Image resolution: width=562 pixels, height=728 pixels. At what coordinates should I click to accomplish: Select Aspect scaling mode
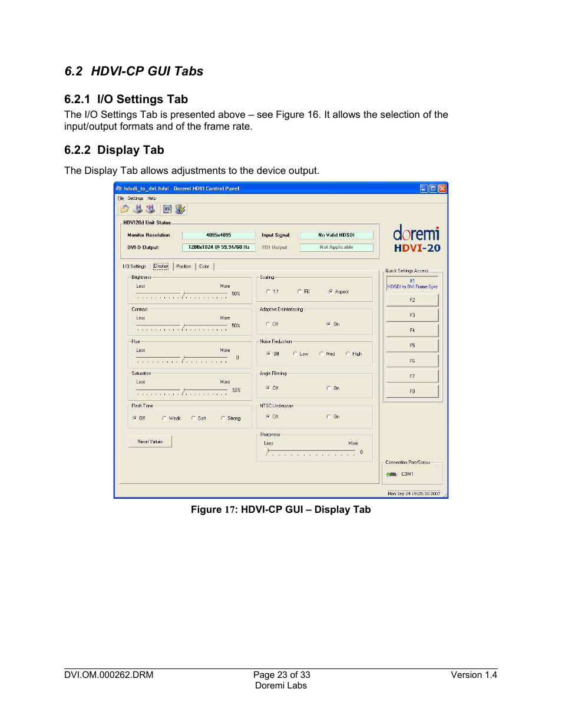coord(330,291)
